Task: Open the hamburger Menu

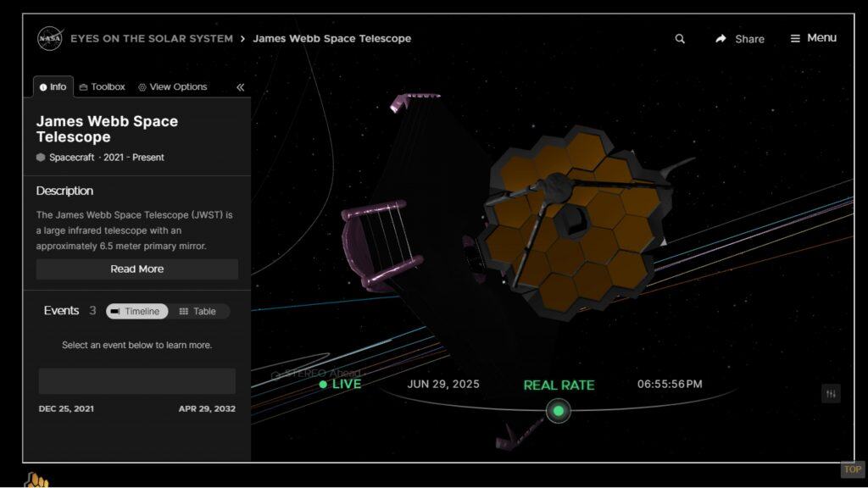Action: click(813, 38)
